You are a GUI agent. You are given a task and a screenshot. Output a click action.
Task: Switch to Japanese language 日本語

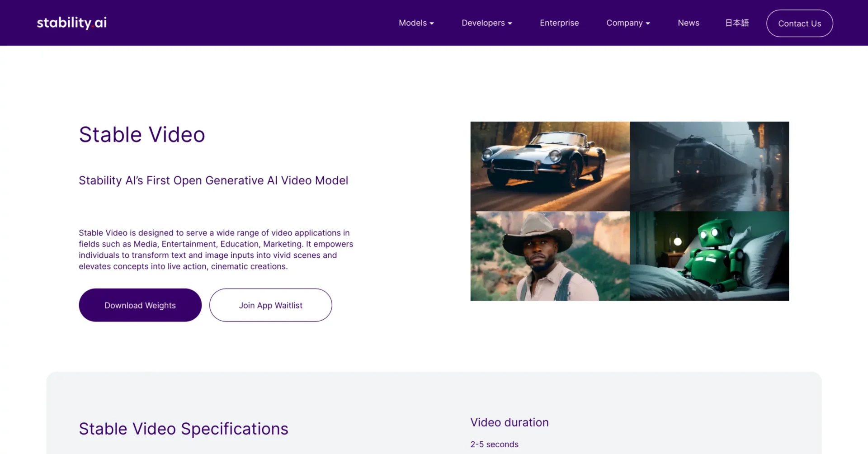(737, 23)
